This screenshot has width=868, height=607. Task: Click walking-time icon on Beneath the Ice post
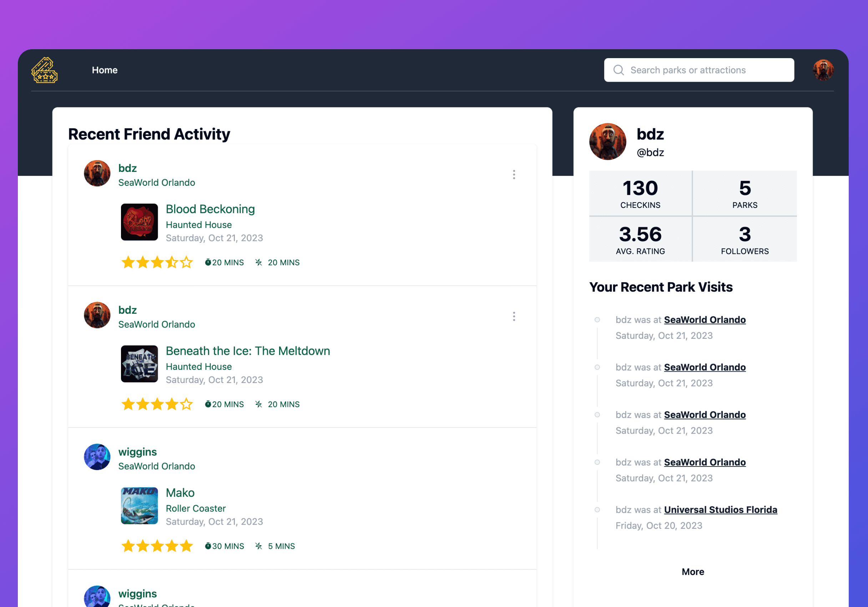[x=259, y=404]
